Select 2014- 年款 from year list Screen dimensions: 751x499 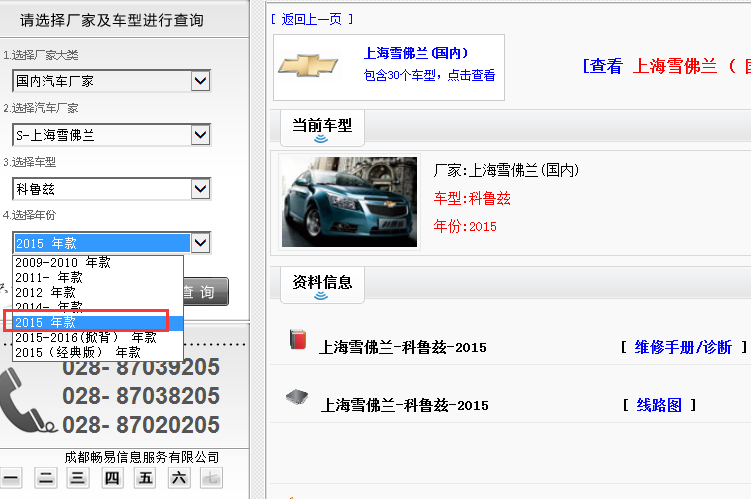click(x=98, y=306)
